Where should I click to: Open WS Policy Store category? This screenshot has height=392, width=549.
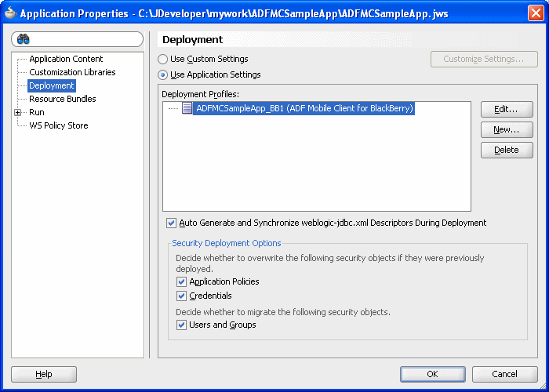[59, 125]
